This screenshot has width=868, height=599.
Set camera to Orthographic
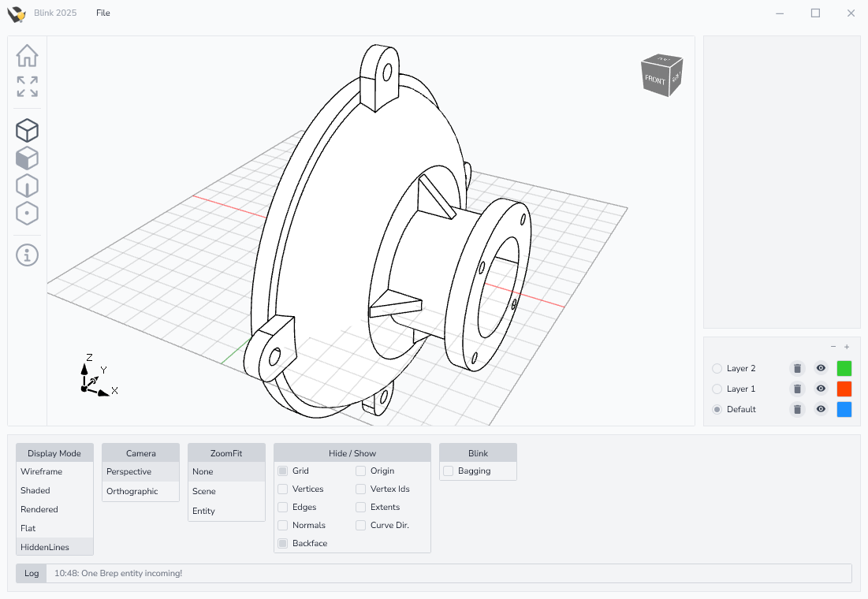pyautogui.click(x=132, y=491)
